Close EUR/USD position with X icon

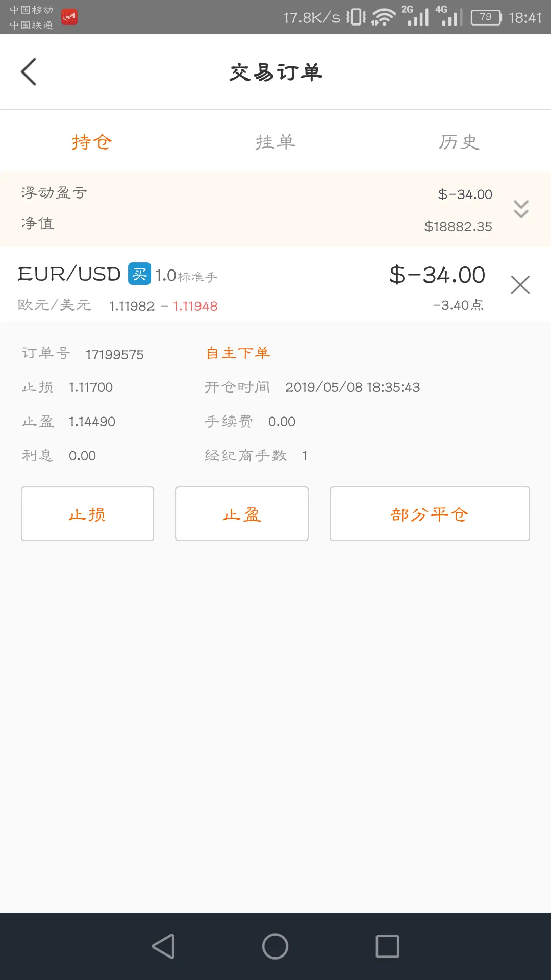point(520,285)
